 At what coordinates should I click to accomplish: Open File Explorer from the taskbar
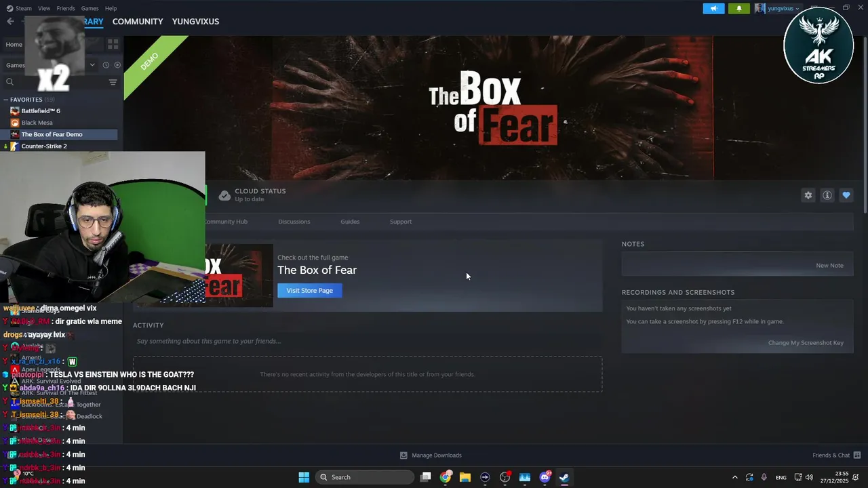pos(465,477)
